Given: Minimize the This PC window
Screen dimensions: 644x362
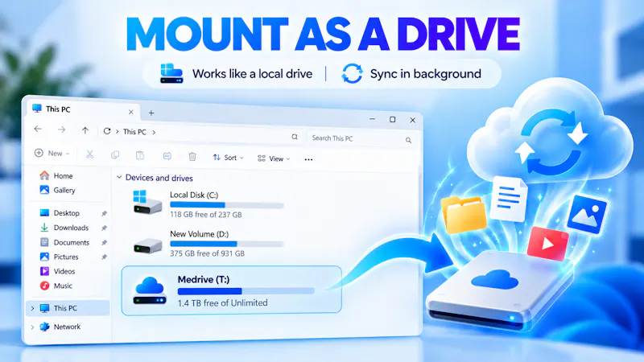Looking at the screenshot, I should (372, 119).
